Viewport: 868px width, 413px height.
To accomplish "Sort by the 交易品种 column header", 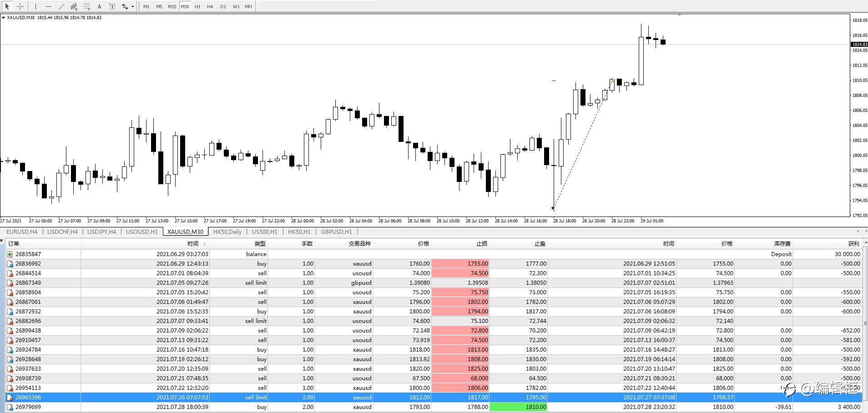I will click(360, 244).
